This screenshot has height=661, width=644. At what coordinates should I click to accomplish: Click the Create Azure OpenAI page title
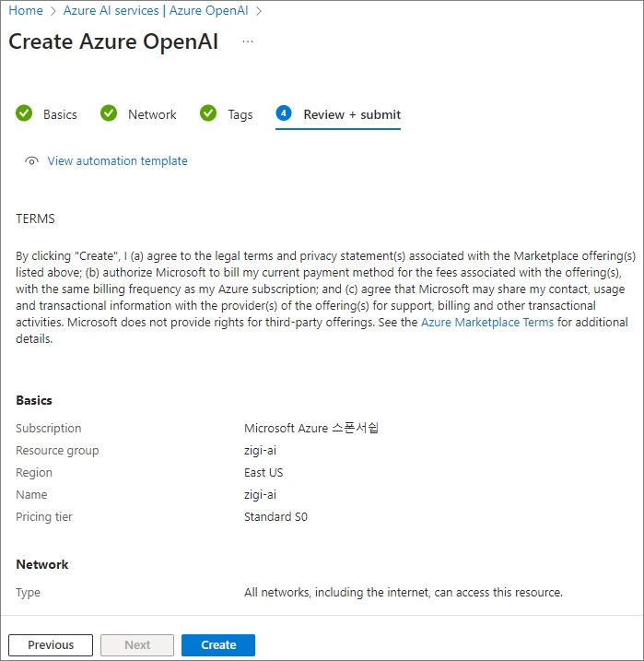point(113,41)
